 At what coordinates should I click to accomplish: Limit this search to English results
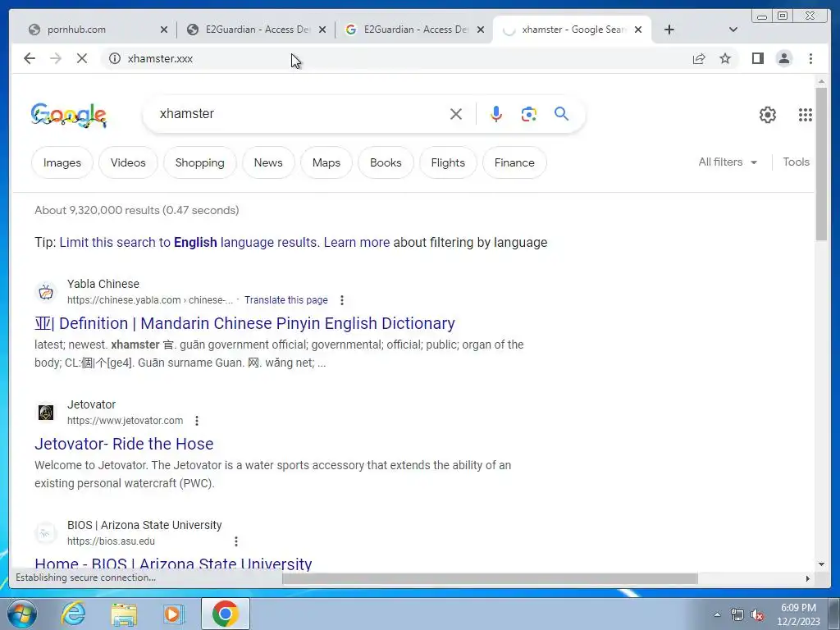189,242
